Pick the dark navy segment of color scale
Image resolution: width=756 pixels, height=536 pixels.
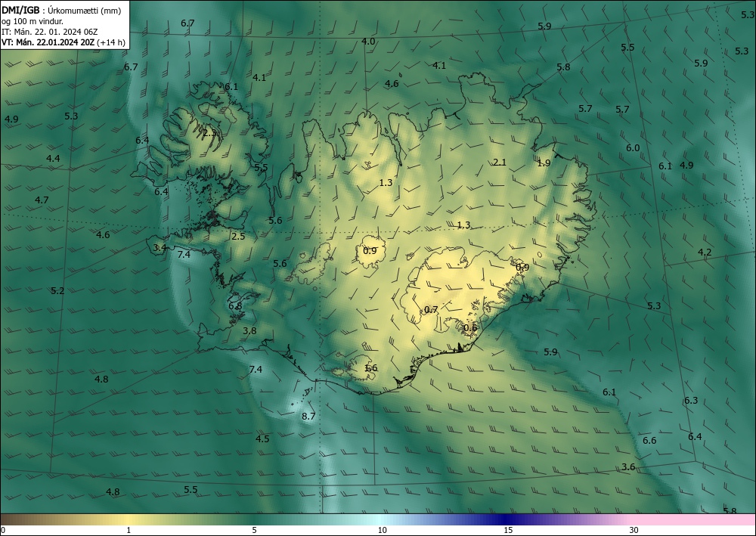click(507, 519)
